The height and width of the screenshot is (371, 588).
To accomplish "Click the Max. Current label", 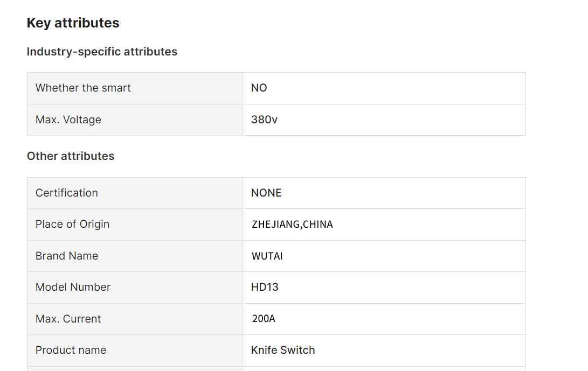I will (68, 319).
